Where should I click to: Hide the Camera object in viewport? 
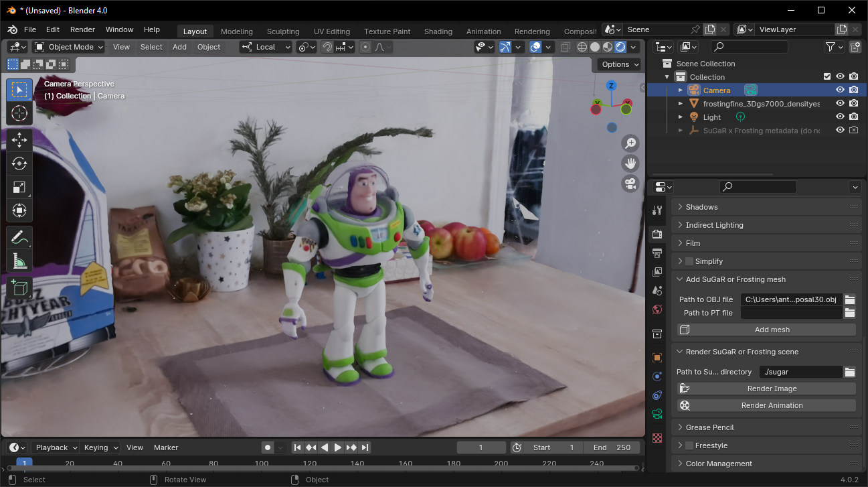840,90
